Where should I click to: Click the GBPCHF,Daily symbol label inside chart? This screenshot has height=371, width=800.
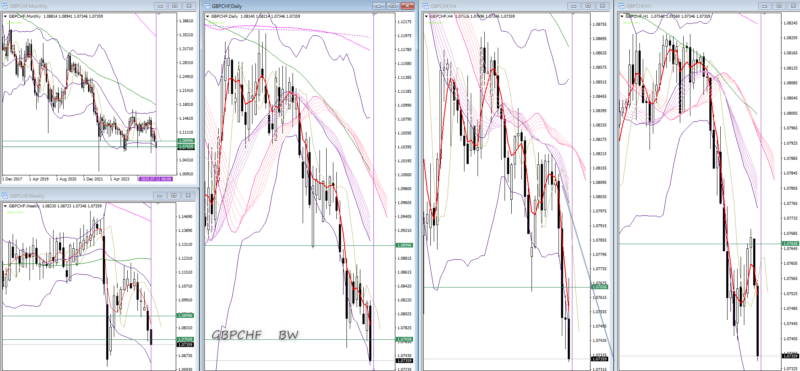coord(223,16)
